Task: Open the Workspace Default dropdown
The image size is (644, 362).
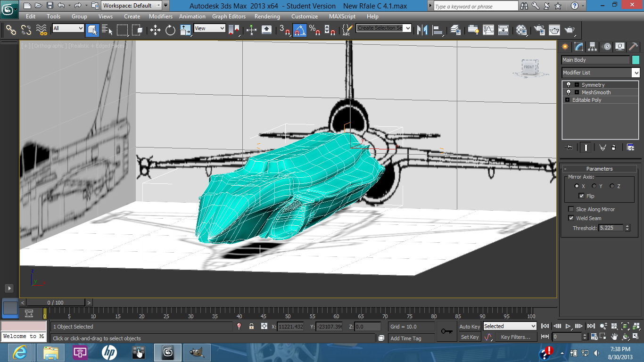Action: 132,6
